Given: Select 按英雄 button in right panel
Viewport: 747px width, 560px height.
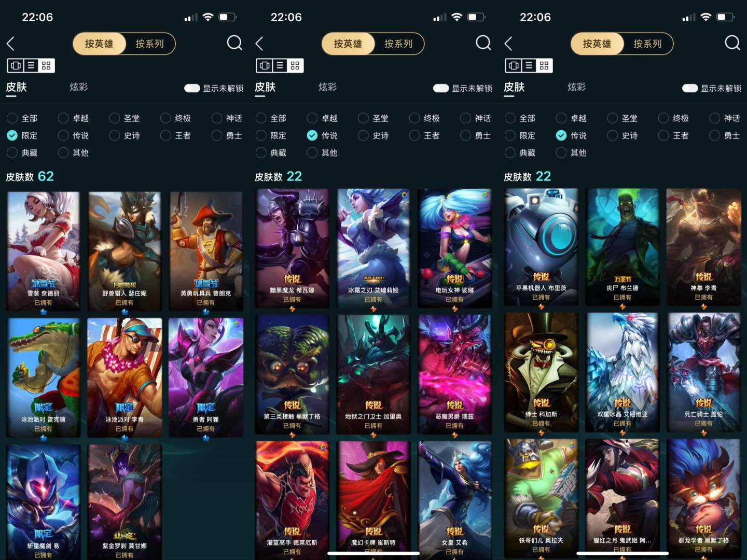Looking at the screenshot, I should [597, 44].
